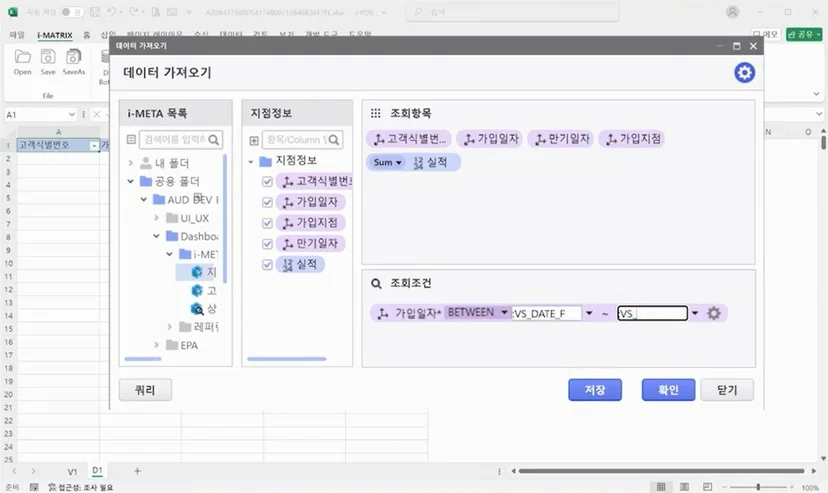Click the 가입지점 chip in 조회항목

click(x=632, y=139)
